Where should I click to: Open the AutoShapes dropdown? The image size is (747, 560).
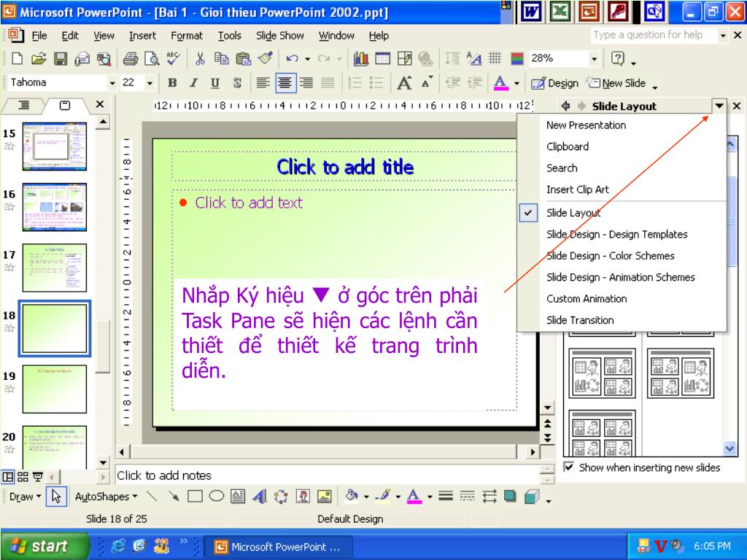point(106,497)
